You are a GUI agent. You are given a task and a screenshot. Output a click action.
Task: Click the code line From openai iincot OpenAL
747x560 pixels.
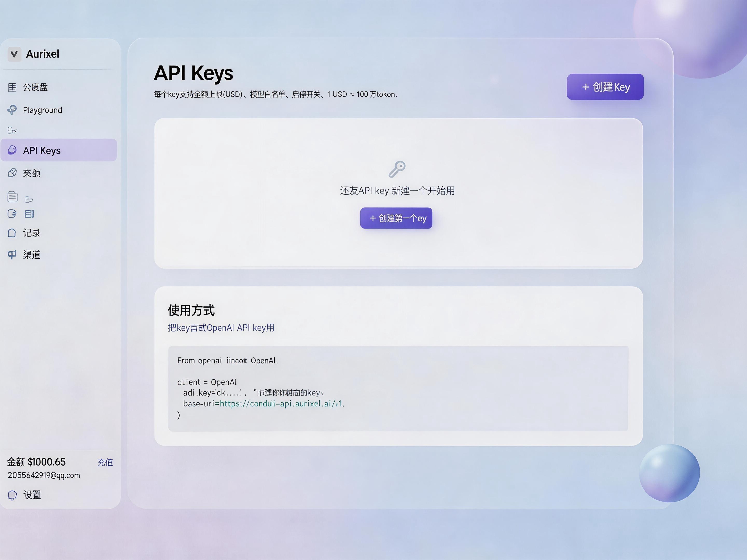[x=227, y=360]
